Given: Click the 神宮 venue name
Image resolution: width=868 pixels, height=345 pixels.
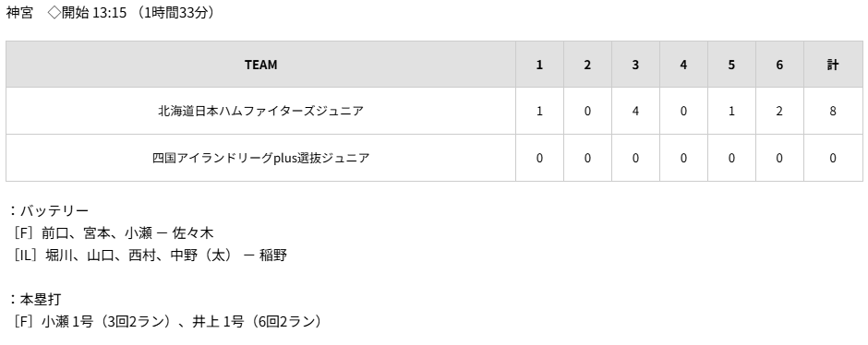Looking at the screenshot, I should (19, 13).
